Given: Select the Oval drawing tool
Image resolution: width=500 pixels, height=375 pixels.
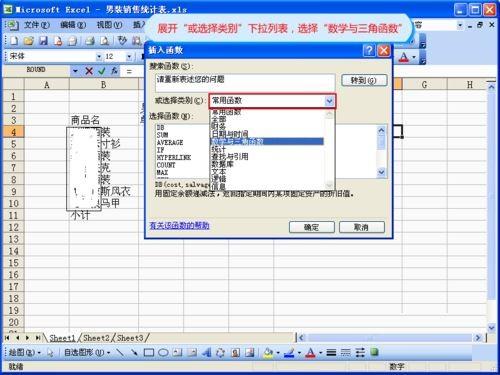Looking at the screenshot, I should (x=163, y=352).
